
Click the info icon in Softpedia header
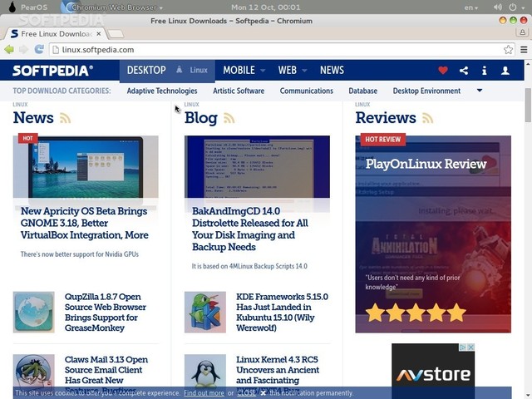coord(484,71)
